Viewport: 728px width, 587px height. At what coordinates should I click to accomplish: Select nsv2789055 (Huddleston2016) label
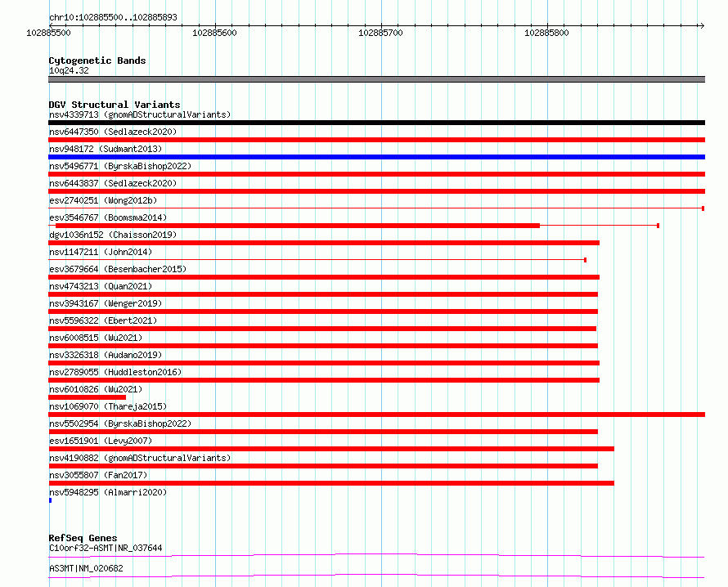115,372
